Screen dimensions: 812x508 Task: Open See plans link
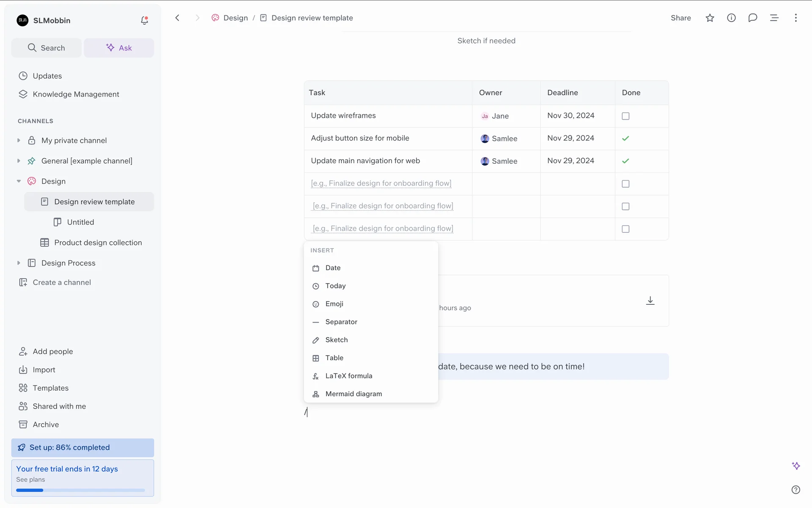30,480
